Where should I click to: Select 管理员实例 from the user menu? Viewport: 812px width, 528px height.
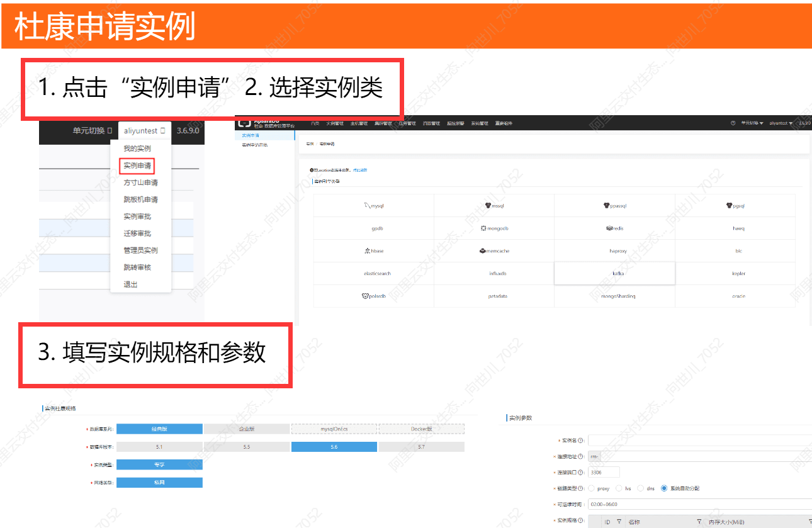[x=140, y=250]
